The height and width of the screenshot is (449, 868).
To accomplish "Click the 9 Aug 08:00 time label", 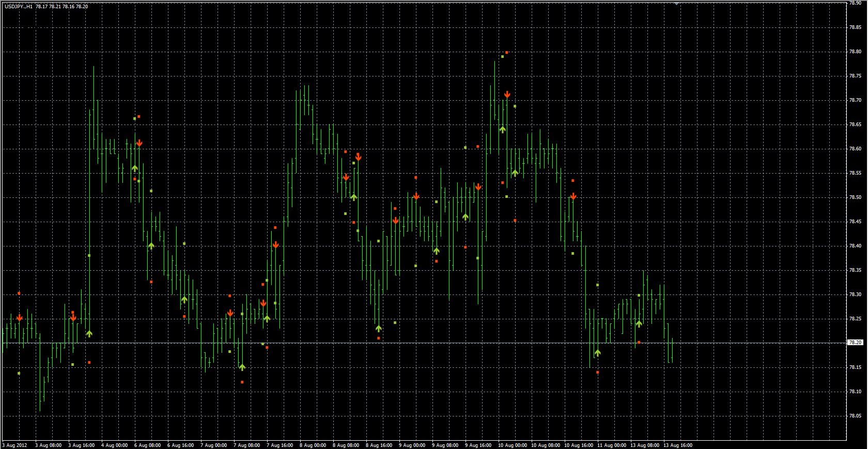I will [445, 445].
